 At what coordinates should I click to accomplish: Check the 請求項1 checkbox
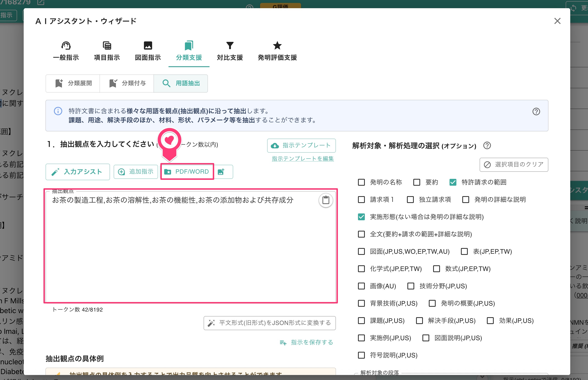coord(361,199)
